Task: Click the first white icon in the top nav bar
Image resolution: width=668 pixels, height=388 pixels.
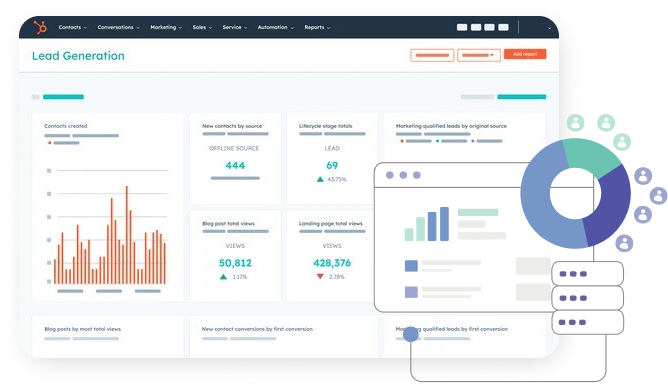Action: 462,27
